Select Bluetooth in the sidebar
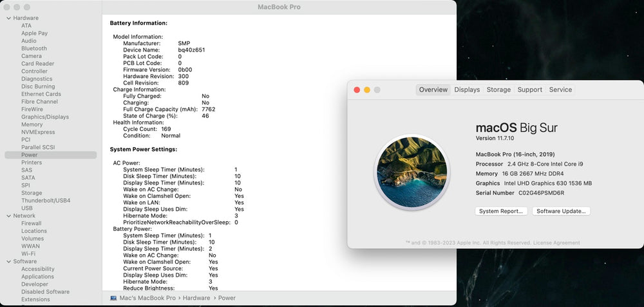The height and width of the screenshot is (307, 644). (x=34, y=48)
